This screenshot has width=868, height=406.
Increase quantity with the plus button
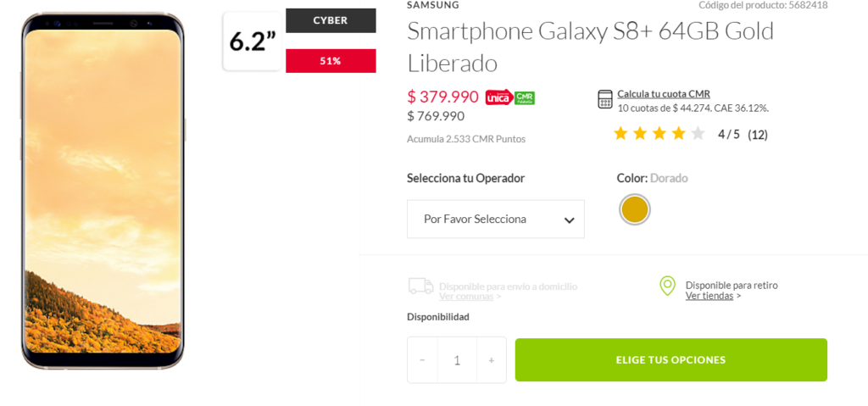tap(491, 360)
